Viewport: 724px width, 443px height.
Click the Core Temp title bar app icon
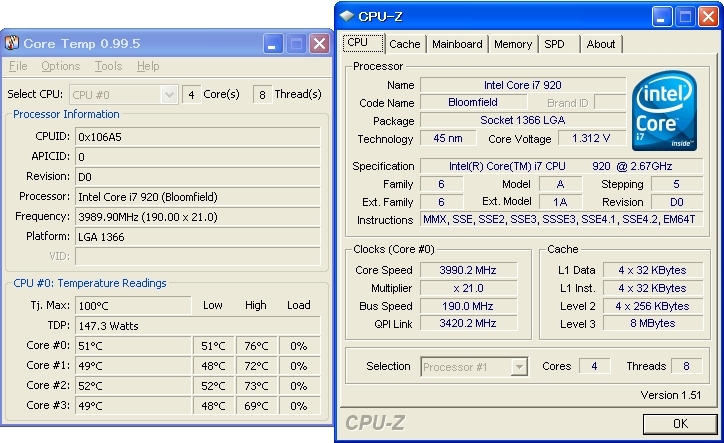12,43
